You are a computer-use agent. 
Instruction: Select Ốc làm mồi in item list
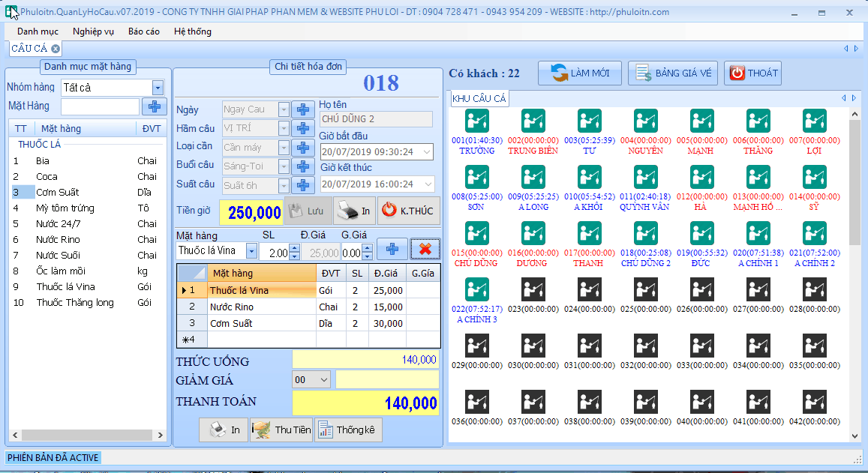(x=61, y=271)
